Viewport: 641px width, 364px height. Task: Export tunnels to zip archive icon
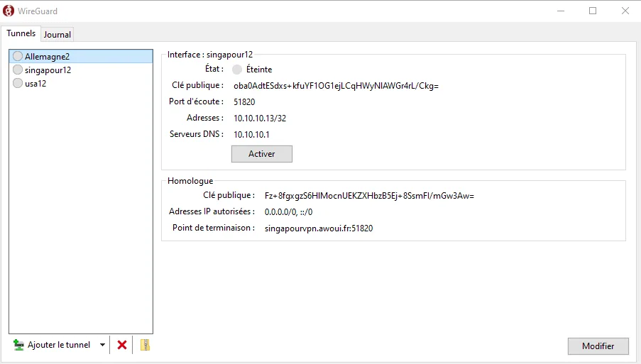click(x=145, y=346)
